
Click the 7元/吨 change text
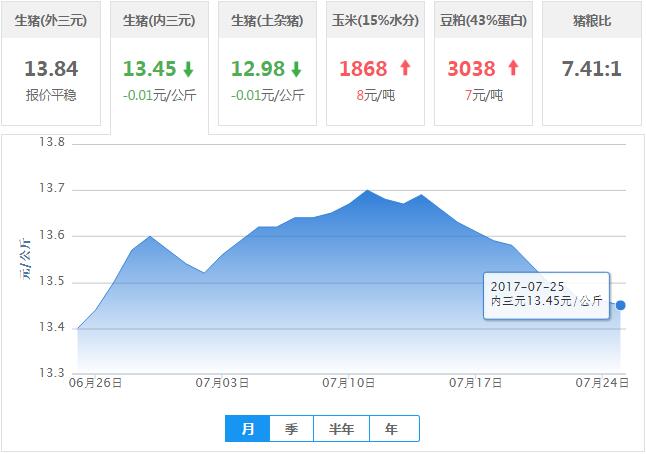484,95
